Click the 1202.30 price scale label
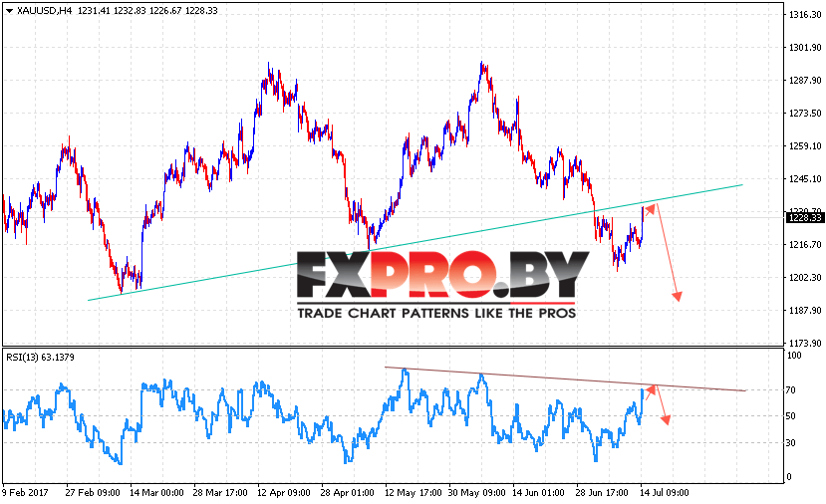Viewport: 826px width, 504px height. click(x=804, y=277)
